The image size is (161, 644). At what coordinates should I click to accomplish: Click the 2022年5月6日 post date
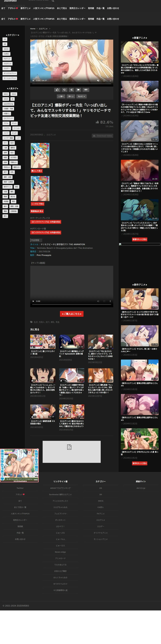coord(37,135)
